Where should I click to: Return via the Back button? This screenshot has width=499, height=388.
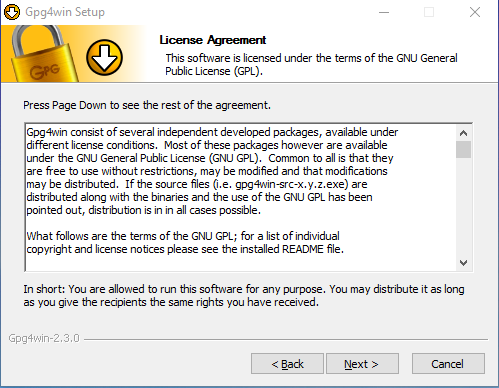287,364
